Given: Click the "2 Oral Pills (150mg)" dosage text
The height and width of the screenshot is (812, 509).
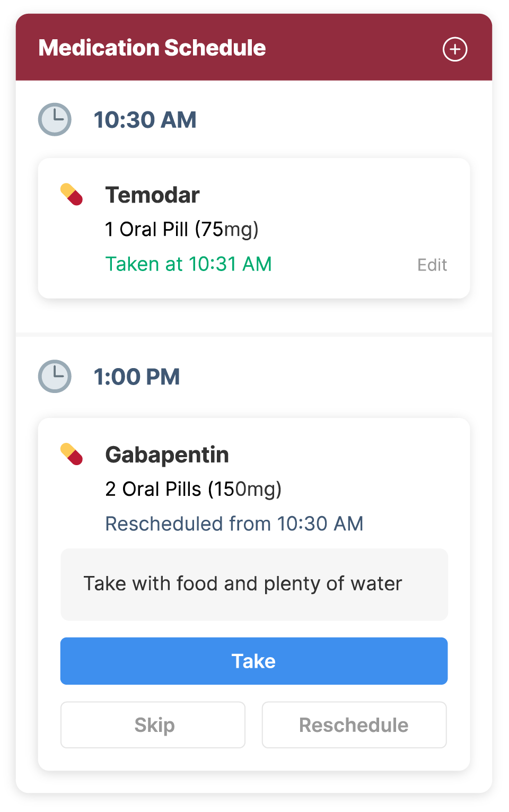Looking at the screenshot, I should coord(193,489).
